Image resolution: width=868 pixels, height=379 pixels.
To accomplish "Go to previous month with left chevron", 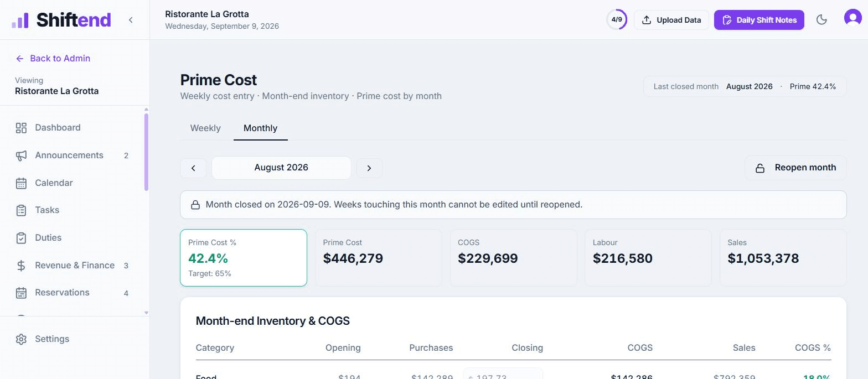I will point(193,168).
